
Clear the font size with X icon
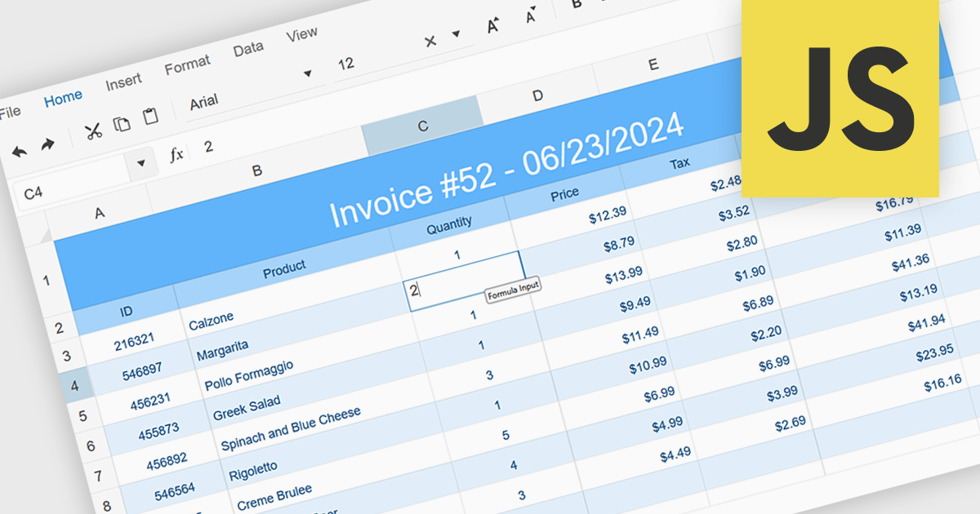(x=430, y=41)
